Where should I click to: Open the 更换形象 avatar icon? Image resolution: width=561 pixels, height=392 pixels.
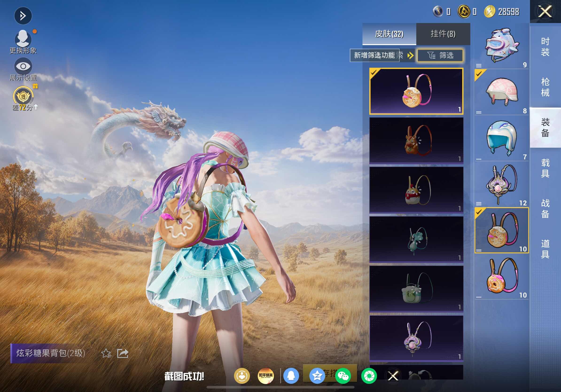(x=23, y=39)
